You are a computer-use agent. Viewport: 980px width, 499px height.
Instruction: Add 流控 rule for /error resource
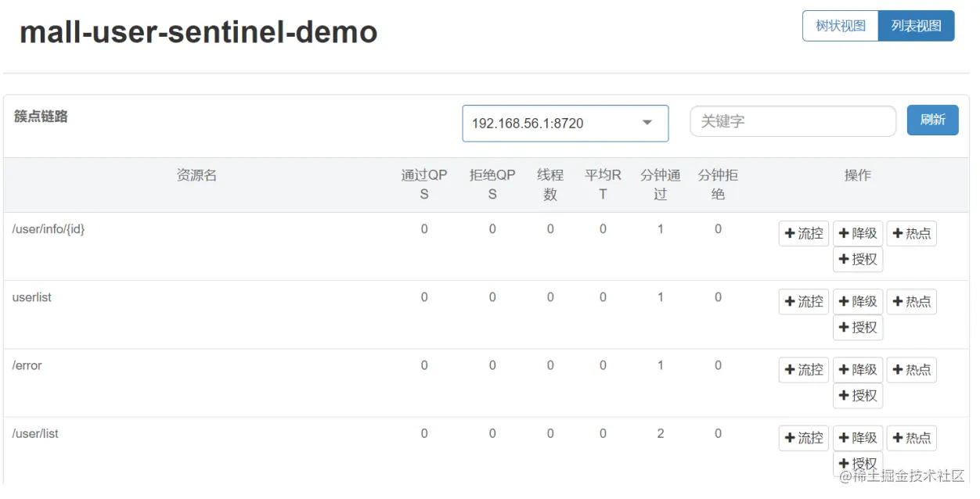[803, 369]
